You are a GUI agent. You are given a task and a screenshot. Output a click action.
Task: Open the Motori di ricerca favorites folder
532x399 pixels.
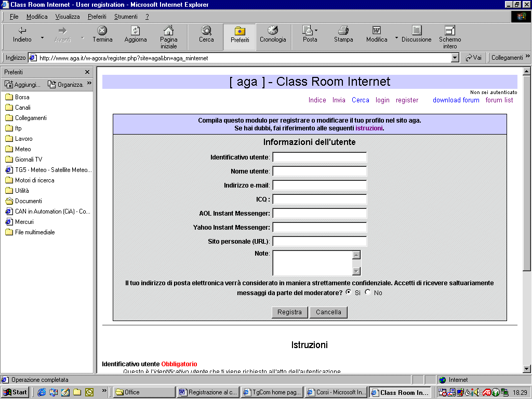34,180
